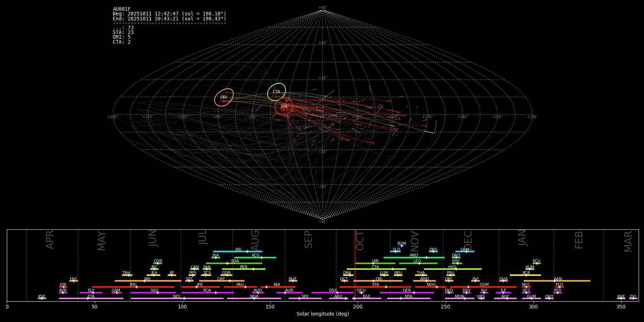Select the LYR shower peak marker
The image size is (644, 322).
coord(63,287)
